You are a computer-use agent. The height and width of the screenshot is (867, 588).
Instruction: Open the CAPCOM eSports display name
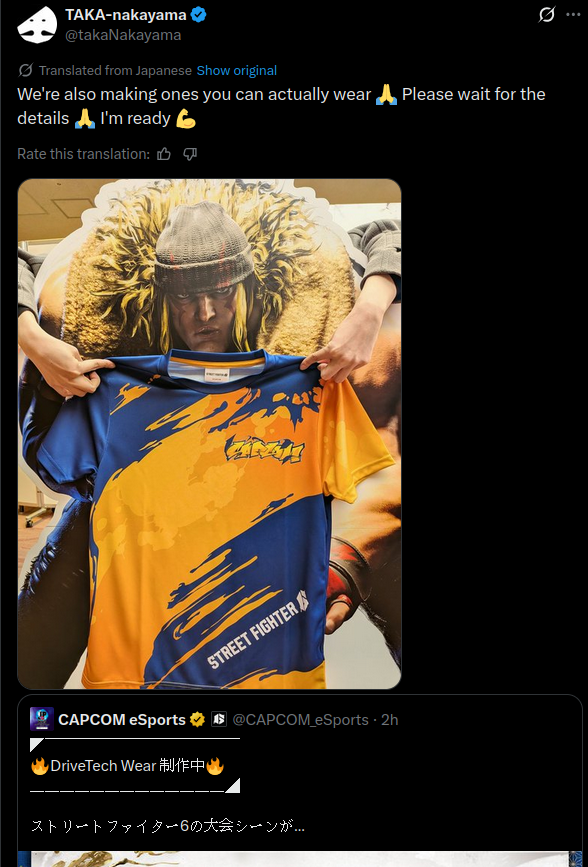tap(122, 719)
